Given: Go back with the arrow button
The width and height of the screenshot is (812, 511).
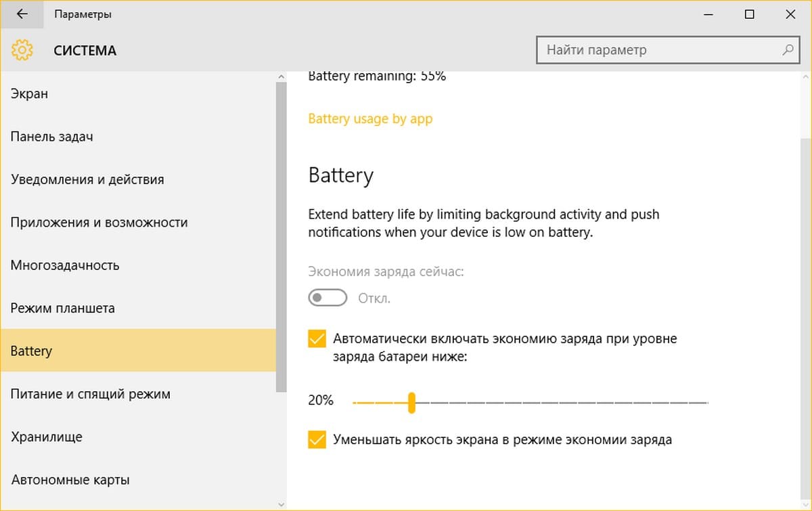Looking at the screenshot, I should tap(22, 14).
